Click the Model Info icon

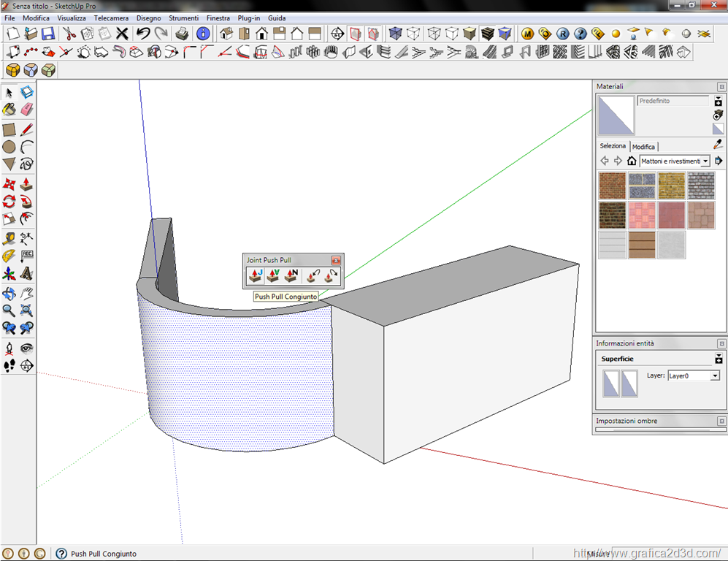pos(203,34)
